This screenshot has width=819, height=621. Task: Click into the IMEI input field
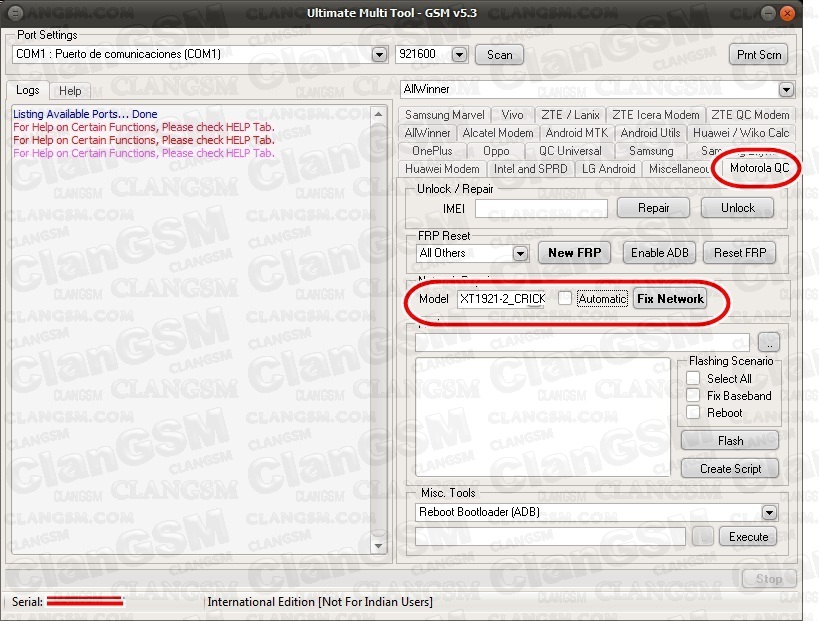541,208
